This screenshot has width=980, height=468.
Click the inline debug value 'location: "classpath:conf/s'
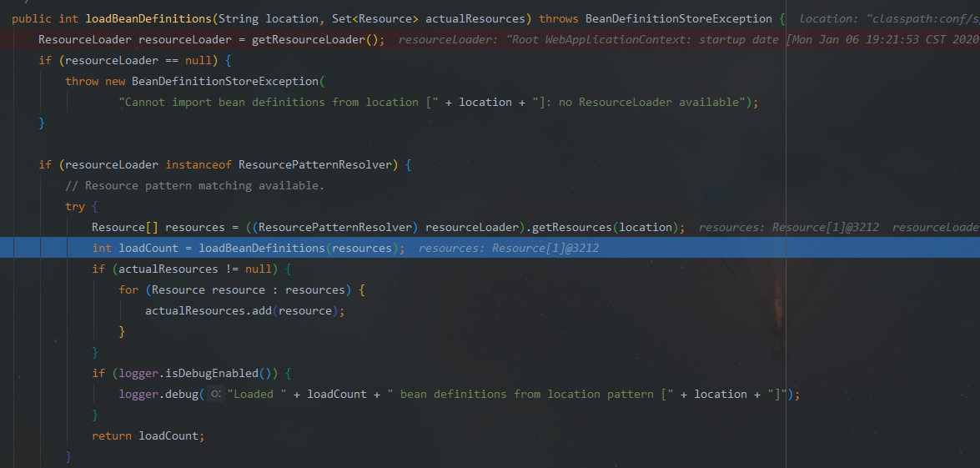(x=889, y=18)
